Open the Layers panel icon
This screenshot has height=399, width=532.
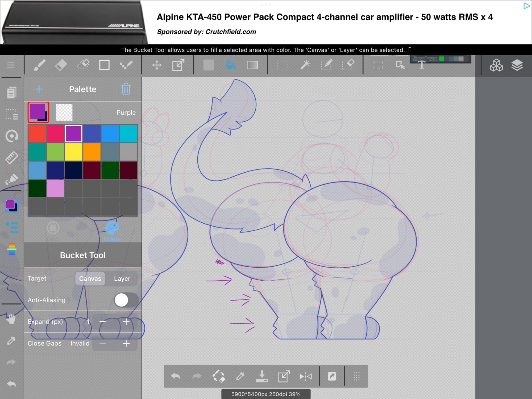(x=517, y=65)
